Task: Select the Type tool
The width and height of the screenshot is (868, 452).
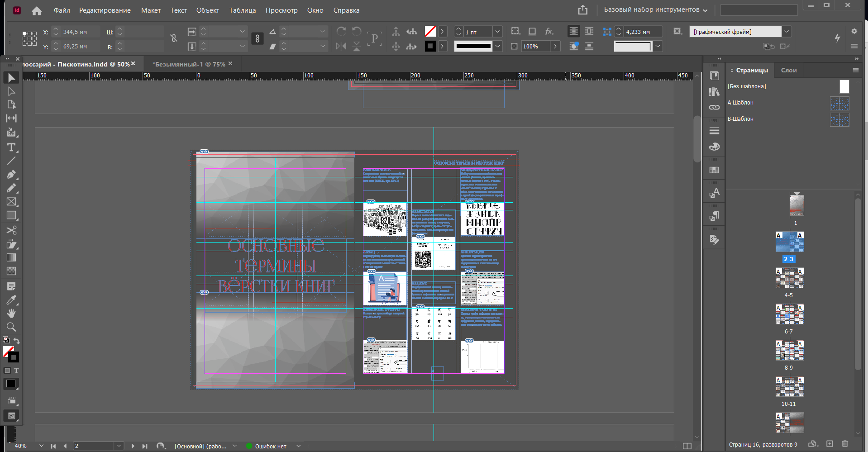Action: tap(11, 147)
